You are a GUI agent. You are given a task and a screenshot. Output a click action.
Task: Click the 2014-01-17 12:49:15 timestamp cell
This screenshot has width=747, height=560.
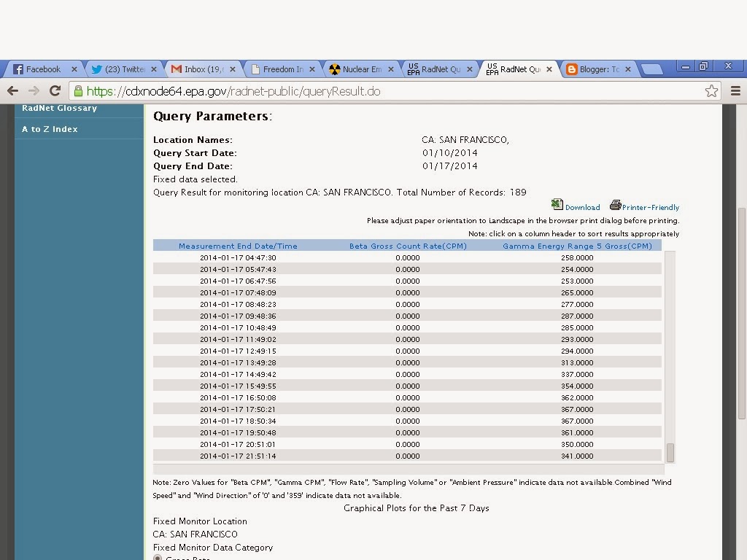(x=238, y=351)
